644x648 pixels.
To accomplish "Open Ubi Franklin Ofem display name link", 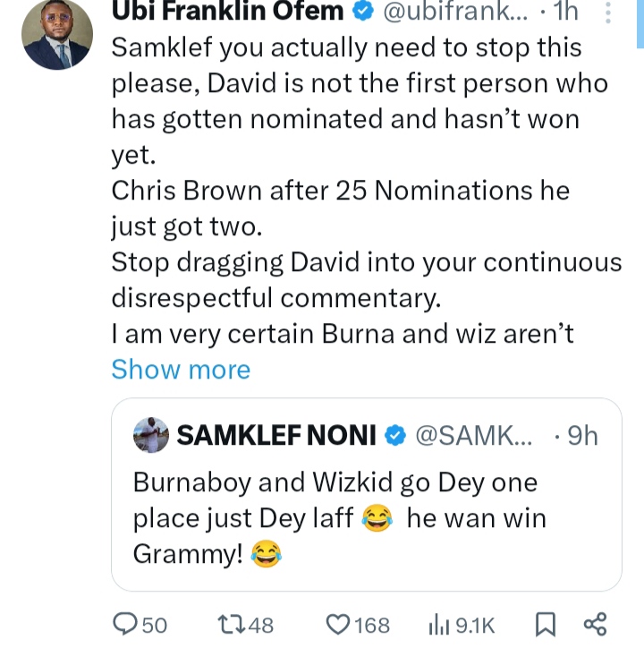I will (x=227, y=13).
